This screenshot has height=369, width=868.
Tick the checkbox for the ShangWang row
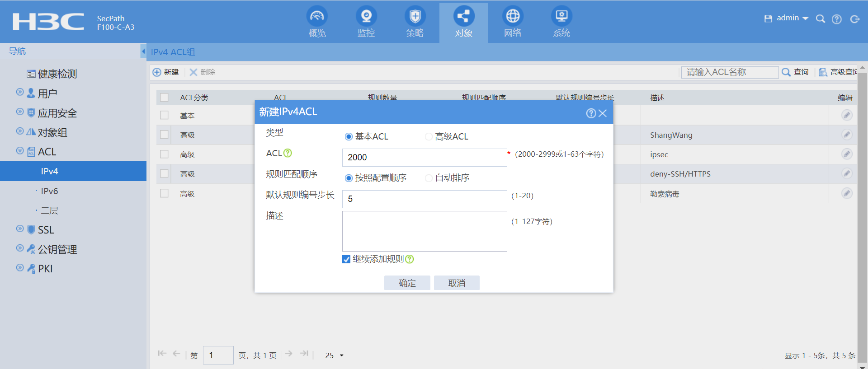pyautogui.click(x=164, y=135)
